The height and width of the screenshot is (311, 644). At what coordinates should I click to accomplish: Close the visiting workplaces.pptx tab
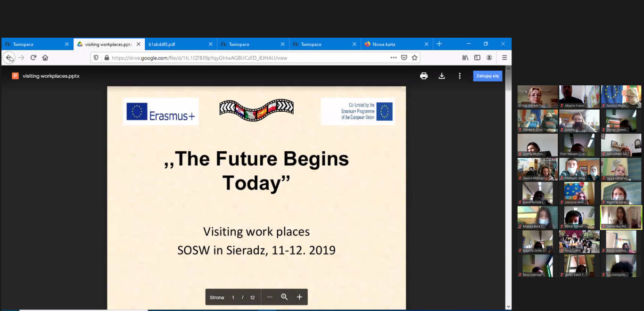pyautogui.click(x=139, y=44)
